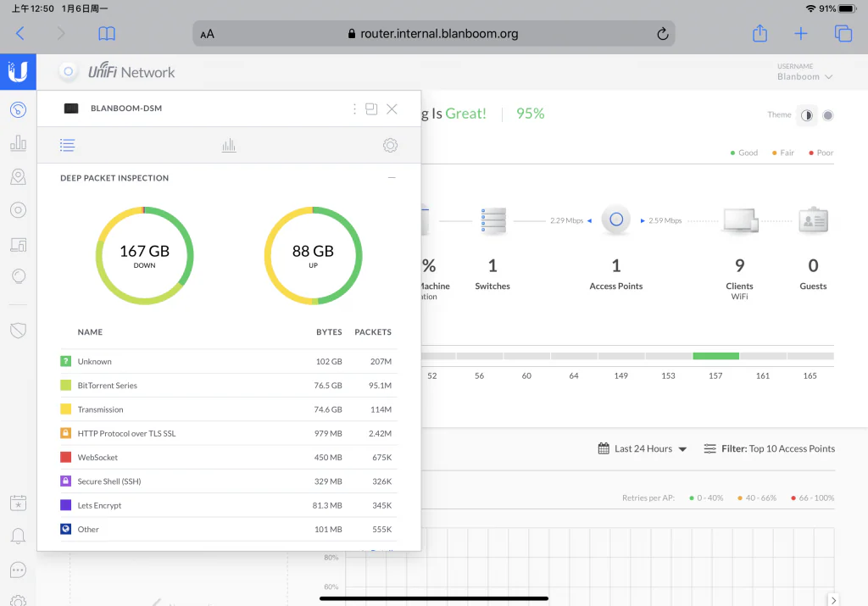The width and height of the screenshot is (868, 606).
Task: Click the WiFi Clients device icon
Action: tap(740, 220)
